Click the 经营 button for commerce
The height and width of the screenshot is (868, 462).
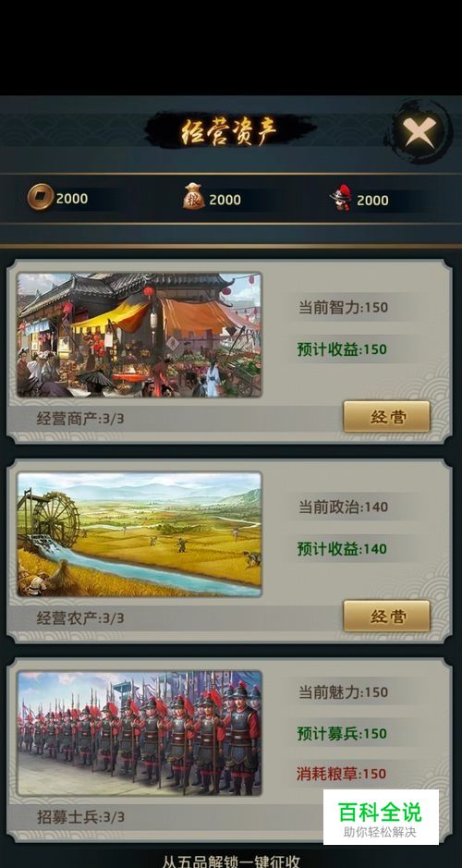387,417
